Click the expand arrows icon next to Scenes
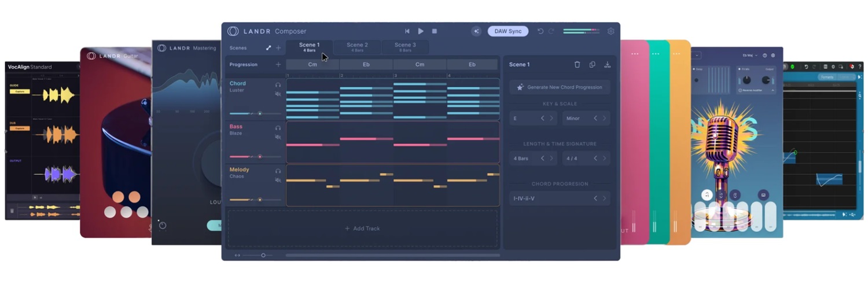This screenshot has height=284, width=868. tap(269, 48)
